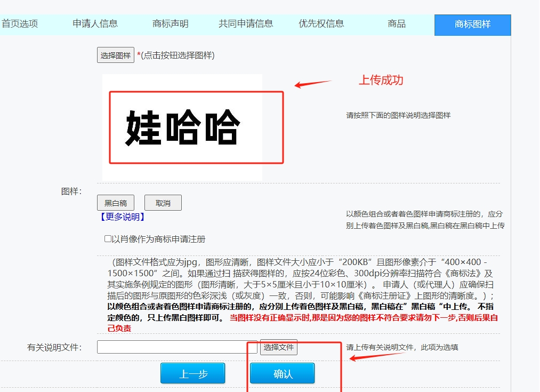Click the note starting 以颜色组合或者着色图样申请商标注册的，应分

coord(425,220)
